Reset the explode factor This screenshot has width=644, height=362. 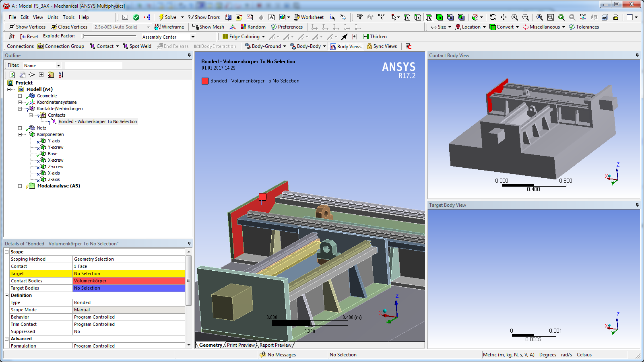coord(29,37)
